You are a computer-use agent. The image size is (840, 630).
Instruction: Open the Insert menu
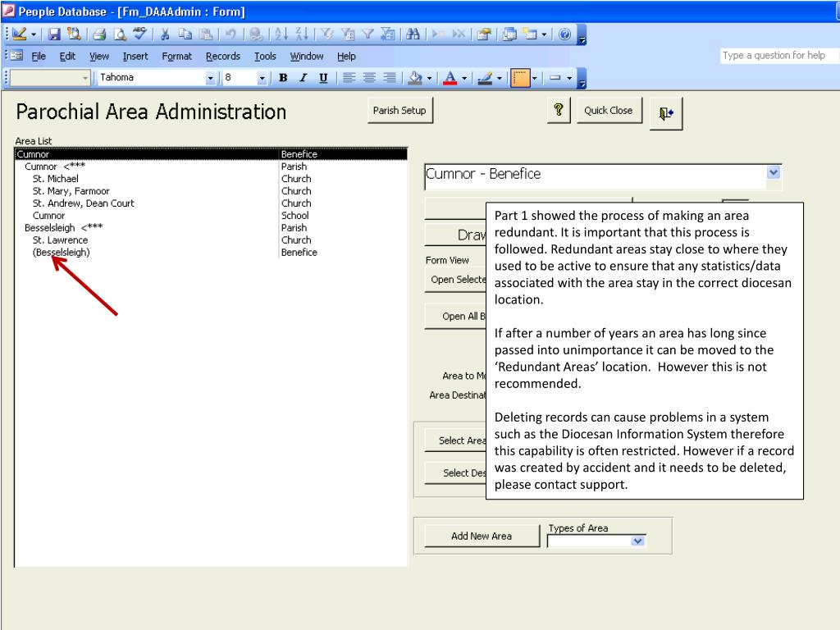[135, 57]
